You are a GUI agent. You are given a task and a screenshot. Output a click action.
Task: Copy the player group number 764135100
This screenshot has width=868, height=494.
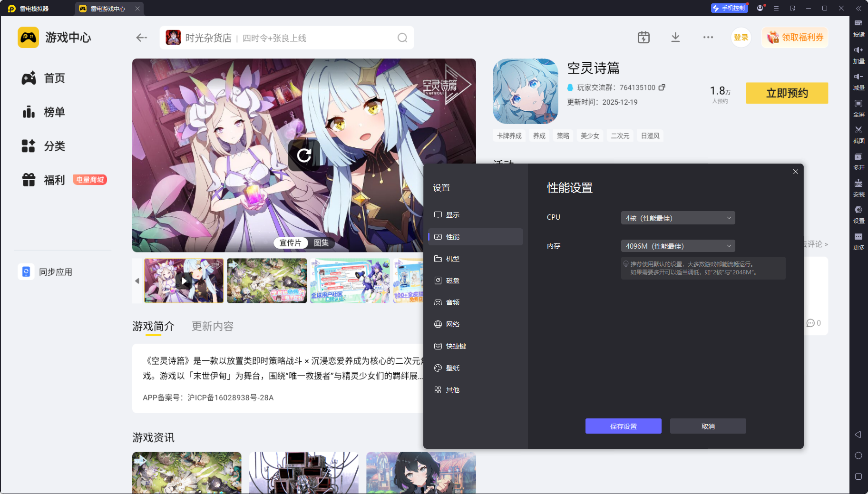click(x=662, y=87)
